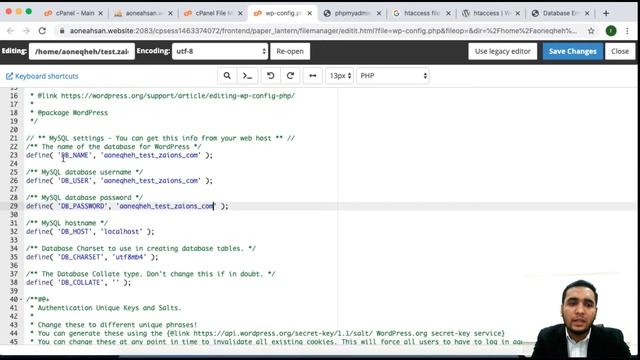Image resolution: width=640 pixels, height=360 pixels.
Task: Go back in browser history
Action: [x=10, y=31]
